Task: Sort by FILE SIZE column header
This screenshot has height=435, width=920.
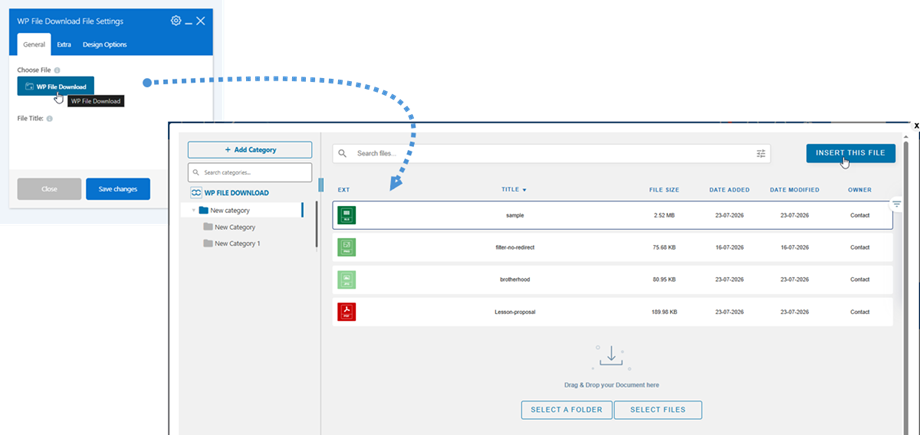Action: (x=664, y=190)
